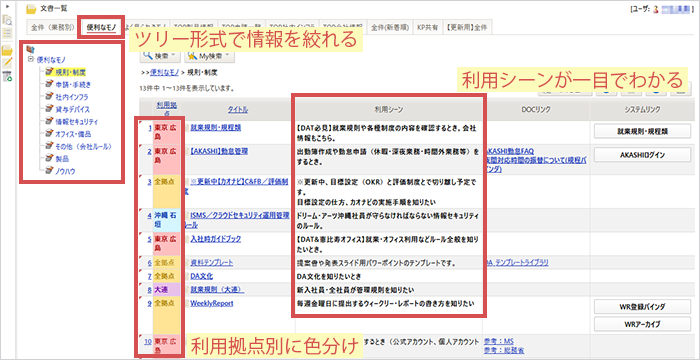700x360 pixels.
Task: Click the 沖縄 石垣 location cell
Action: [x=167, y=220]
